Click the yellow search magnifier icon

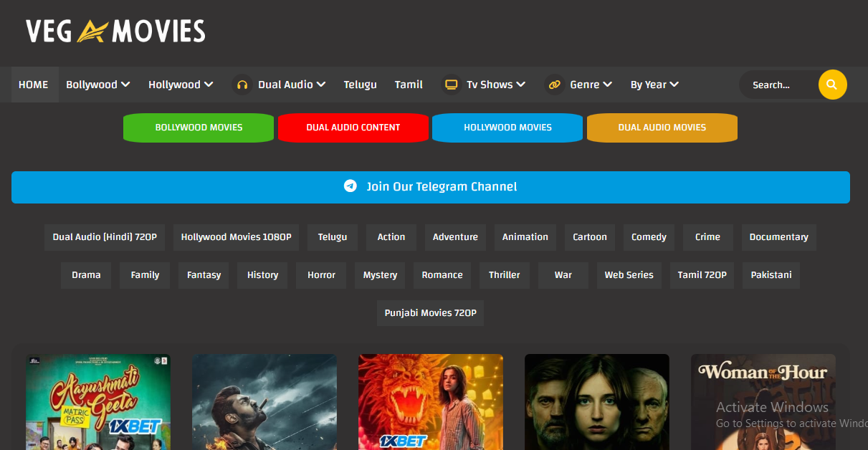click(832, 85)
